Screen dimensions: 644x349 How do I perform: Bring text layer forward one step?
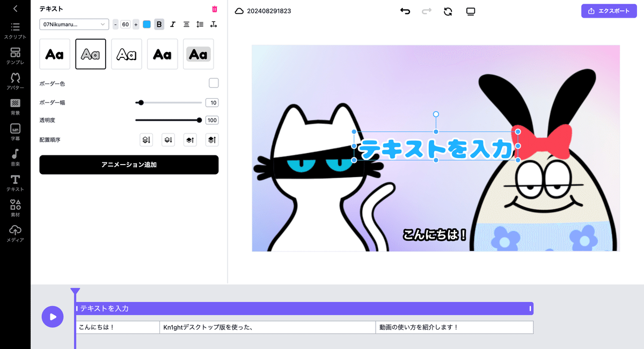tap(190, 140)
